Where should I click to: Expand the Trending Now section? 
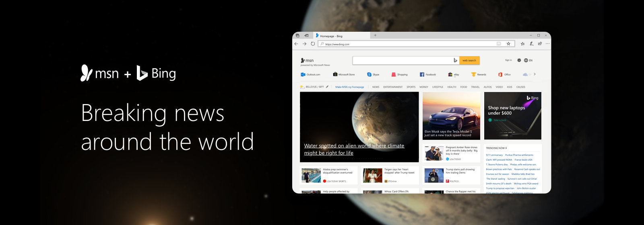(496, 148)
